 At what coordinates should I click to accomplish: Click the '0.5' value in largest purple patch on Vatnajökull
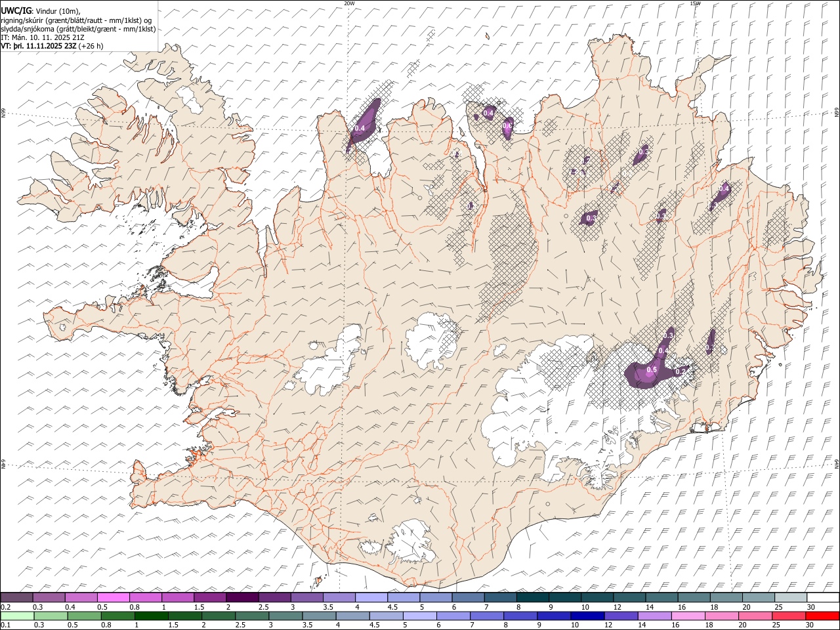click(651, 370)
